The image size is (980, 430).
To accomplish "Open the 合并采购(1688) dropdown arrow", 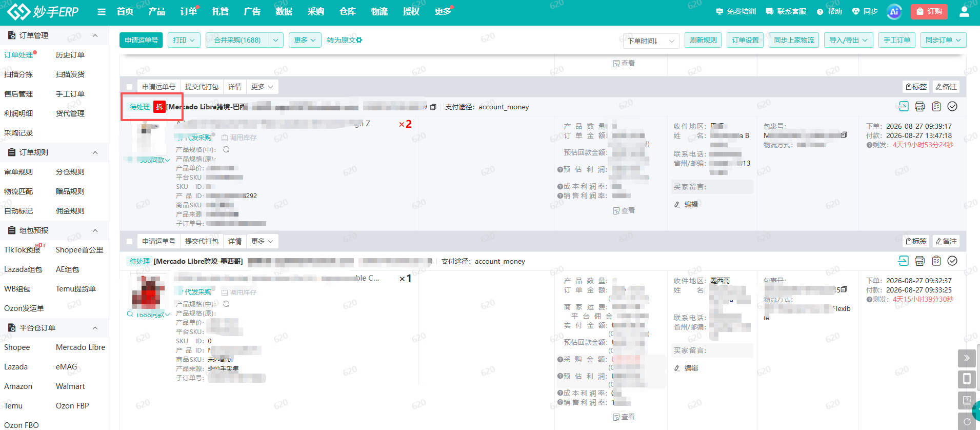I will [276, 40].
